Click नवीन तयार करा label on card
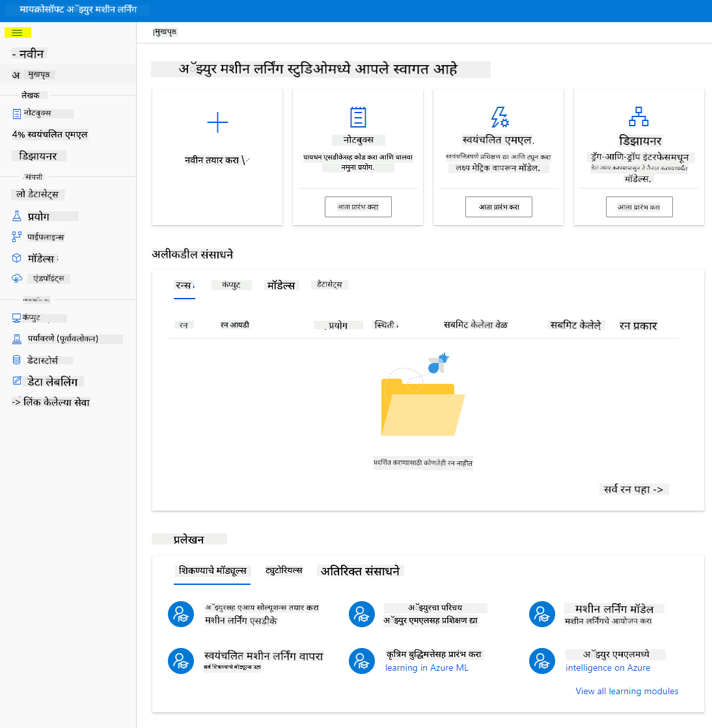 [x=212, y=160]
